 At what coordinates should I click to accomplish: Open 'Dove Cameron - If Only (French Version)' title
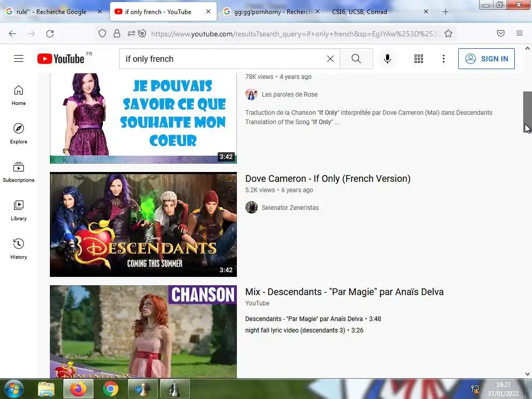pos(328,179)
